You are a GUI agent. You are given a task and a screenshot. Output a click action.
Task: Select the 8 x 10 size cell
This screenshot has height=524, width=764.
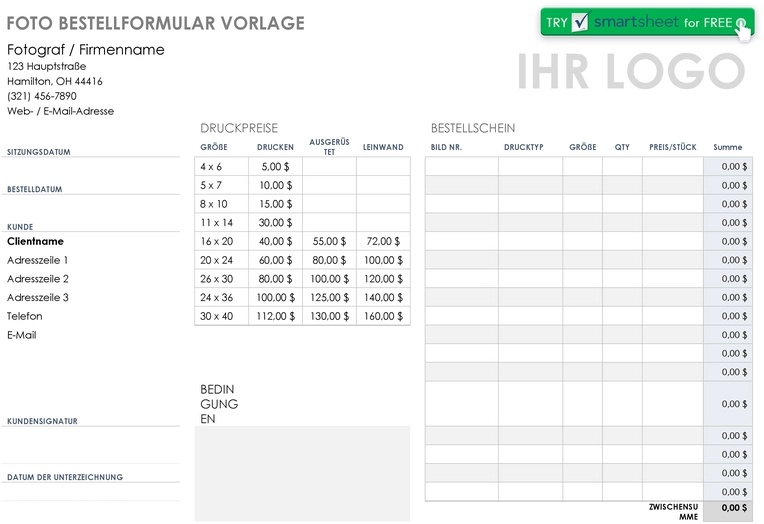pos(221,204)
